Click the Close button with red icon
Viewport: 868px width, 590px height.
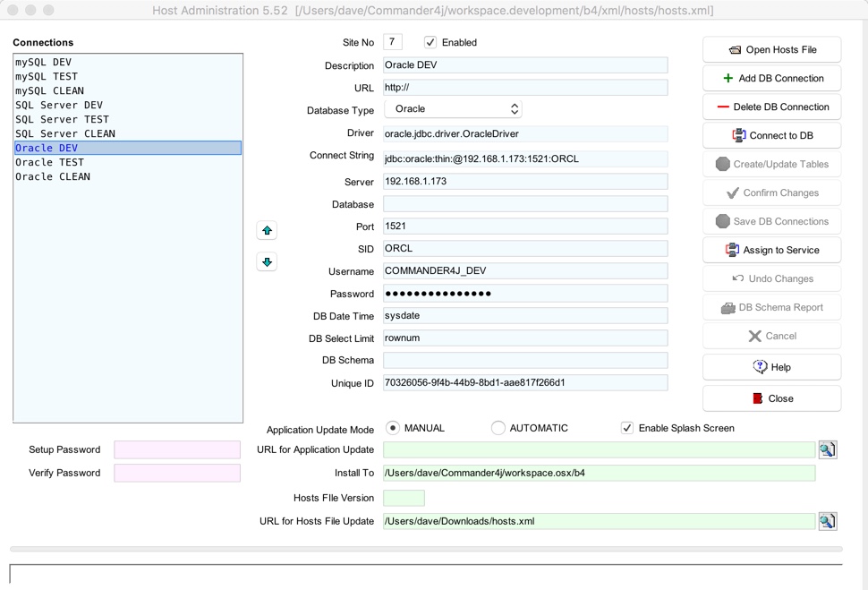771,398
